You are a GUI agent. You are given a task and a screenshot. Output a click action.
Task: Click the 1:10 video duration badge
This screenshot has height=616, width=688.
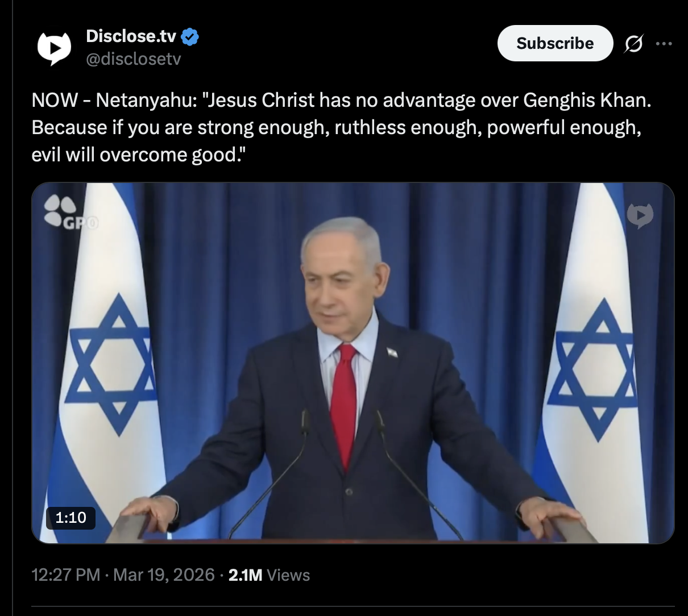71,517
